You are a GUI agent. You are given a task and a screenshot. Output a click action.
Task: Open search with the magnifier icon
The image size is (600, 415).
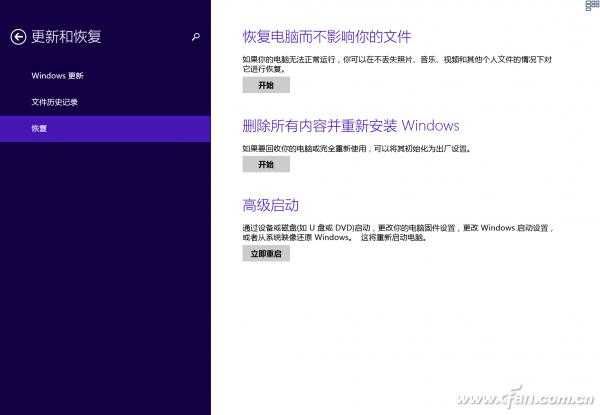pyautogui.click(x=195, y=37)
